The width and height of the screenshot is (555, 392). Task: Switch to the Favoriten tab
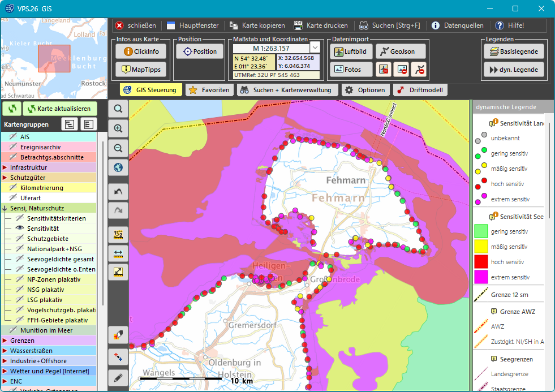tap(209, 90)
